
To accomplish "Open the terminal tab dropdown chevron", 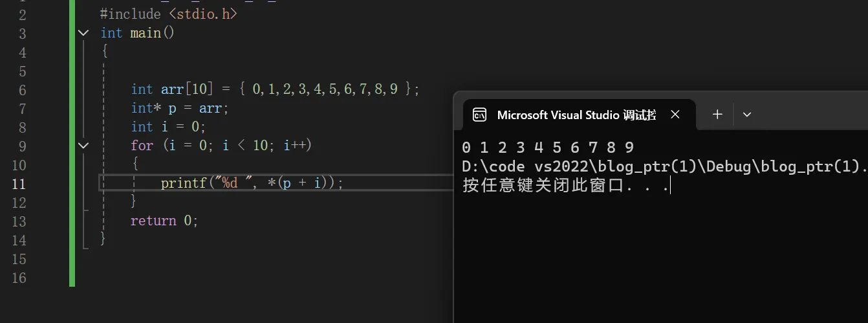I will [x=747, y=115].
